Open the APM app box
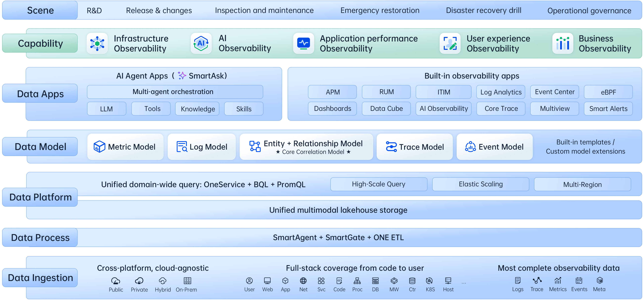644x300 pixels. pos(332,92)
